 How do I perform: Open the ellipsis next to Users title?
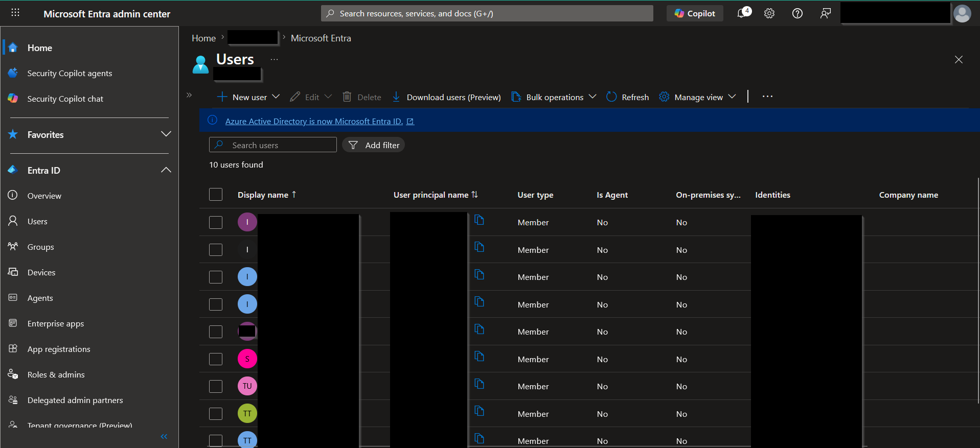click(275, 60)
